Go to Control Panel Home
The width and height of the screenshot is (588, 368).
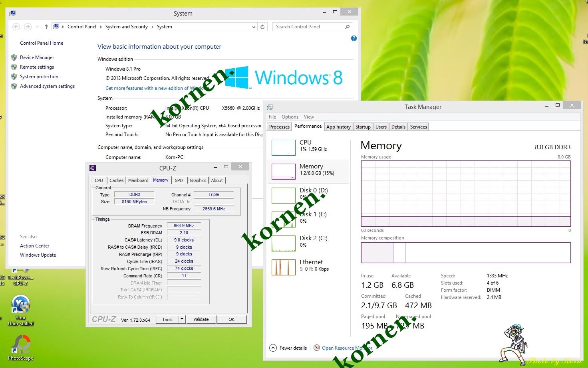pos(42,43)
